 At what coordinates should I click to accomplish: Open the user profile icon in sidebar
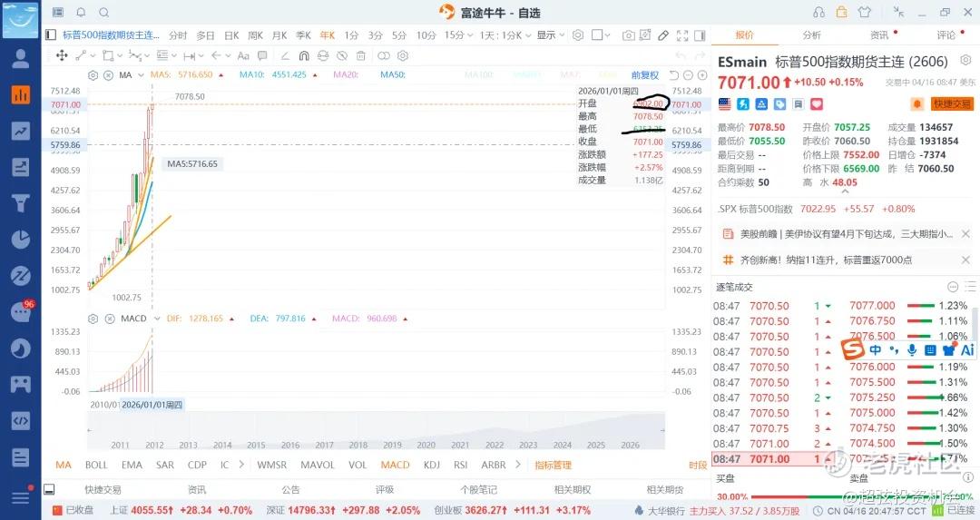(x=21, y=59)
